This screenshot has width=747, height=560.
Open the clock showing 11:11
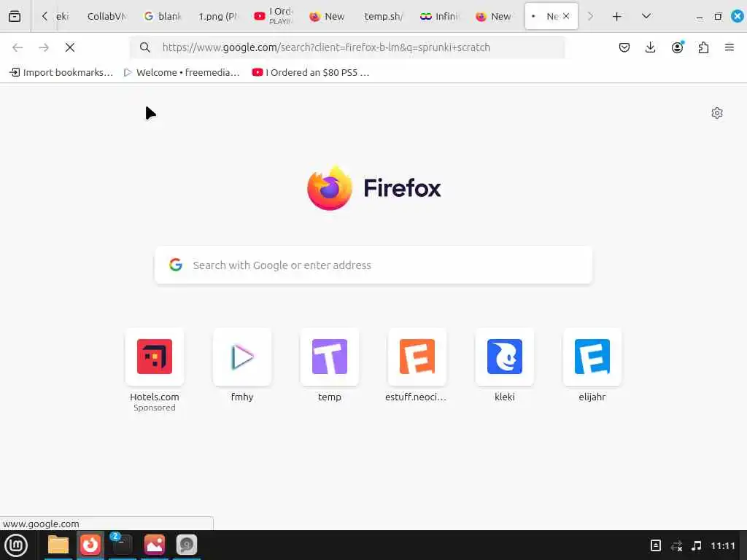pos(723,545)
